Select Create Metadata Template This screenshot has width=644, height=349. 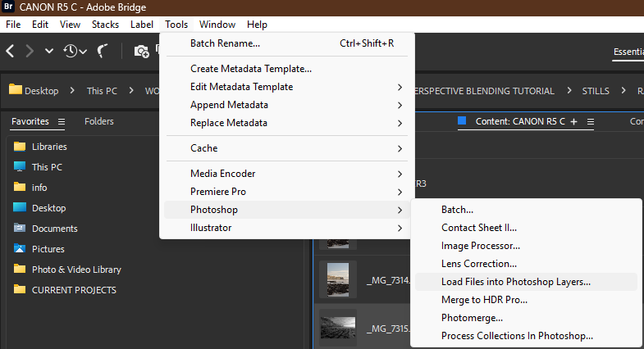point(287,69)
